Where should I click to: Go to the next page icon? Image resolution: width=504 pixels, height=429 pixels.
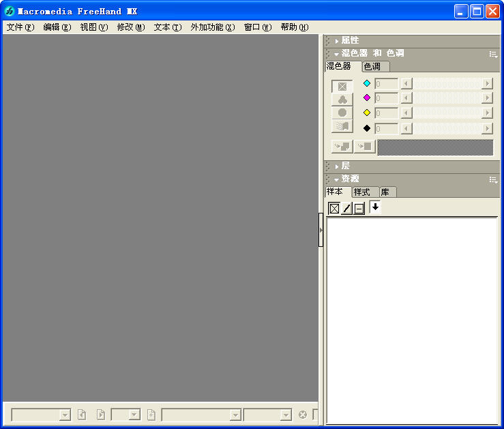click(x=101, y=415)
